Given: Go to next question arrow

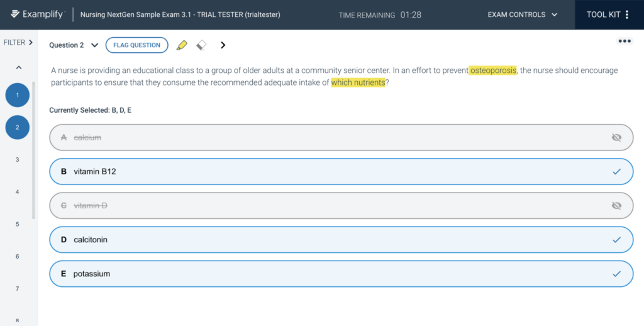Looking at the screenshot, I should pos(223,45).
